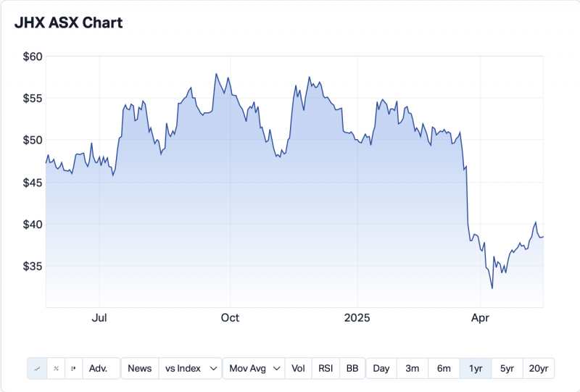
Task: Show News on the chart
Action: [x=139, y=368]
